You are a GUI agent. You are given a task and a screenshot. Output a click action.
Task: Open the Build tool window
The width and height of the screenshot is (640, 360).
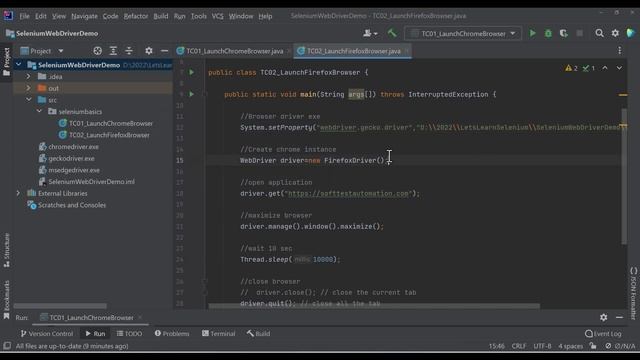tap(258, 333)
